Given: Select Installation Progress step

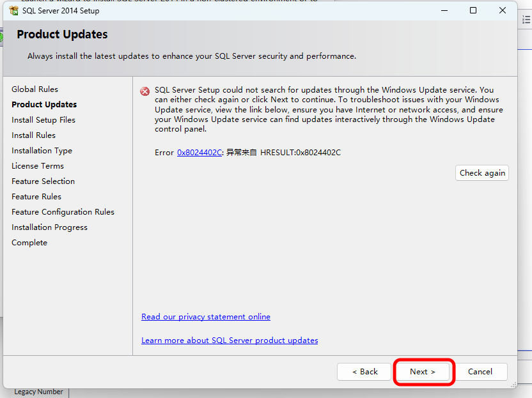Looking at the screenshot, I should [49, 227].
